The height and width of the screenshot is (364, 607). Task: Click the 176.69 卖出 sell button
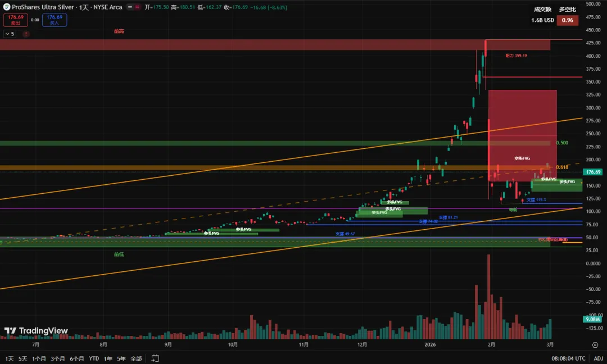pos(15,20)
